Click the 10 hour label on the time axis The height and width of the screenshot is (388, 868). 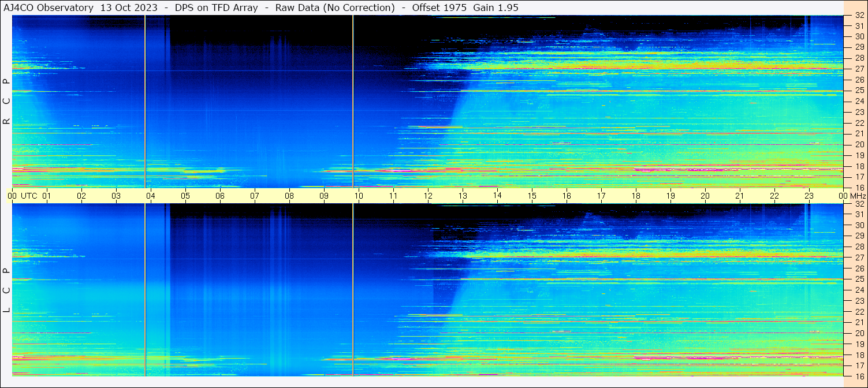[x=359, y=196]
